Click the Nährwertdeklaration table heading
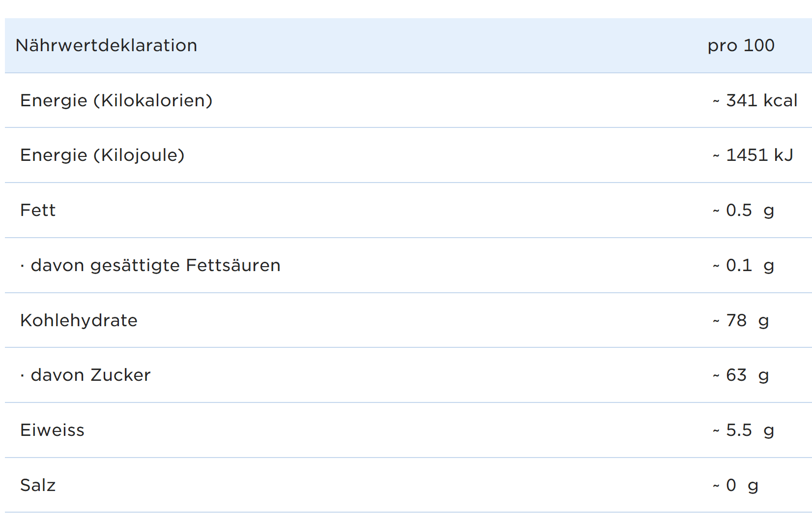The width and height of the screenshot is (812, 522). pos(106,45)
